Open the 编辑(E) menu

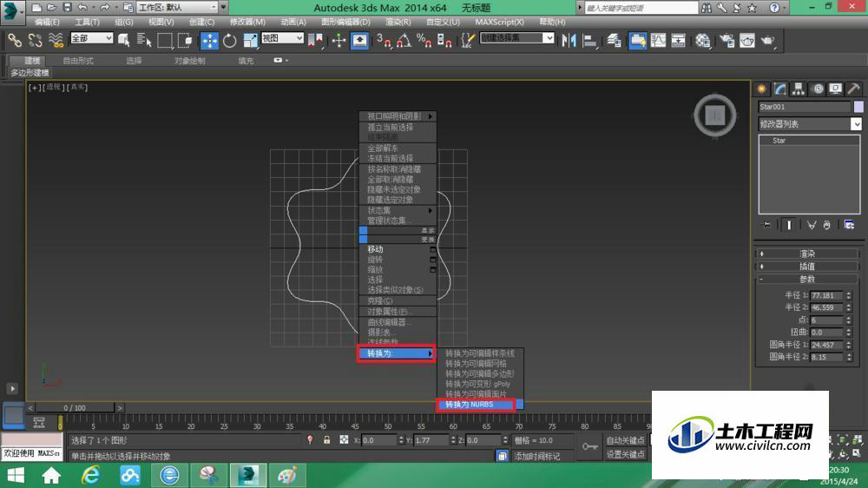[x=47, y=22]
